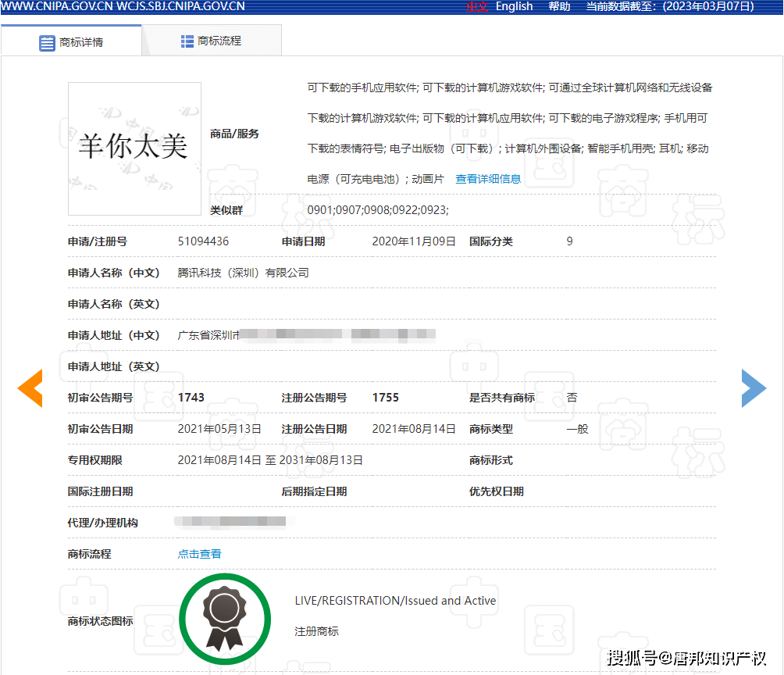The width and height of the screenshot is (784, 675).
Task: Select registration announcement issue number 1755
Action: [386, 398]
